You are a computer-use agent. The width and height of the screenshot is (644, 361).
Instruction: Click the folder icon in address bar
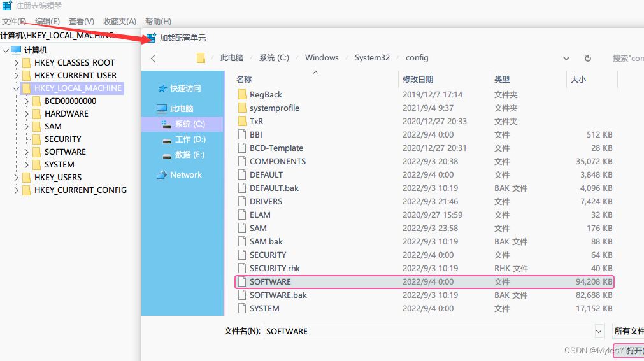201,58
